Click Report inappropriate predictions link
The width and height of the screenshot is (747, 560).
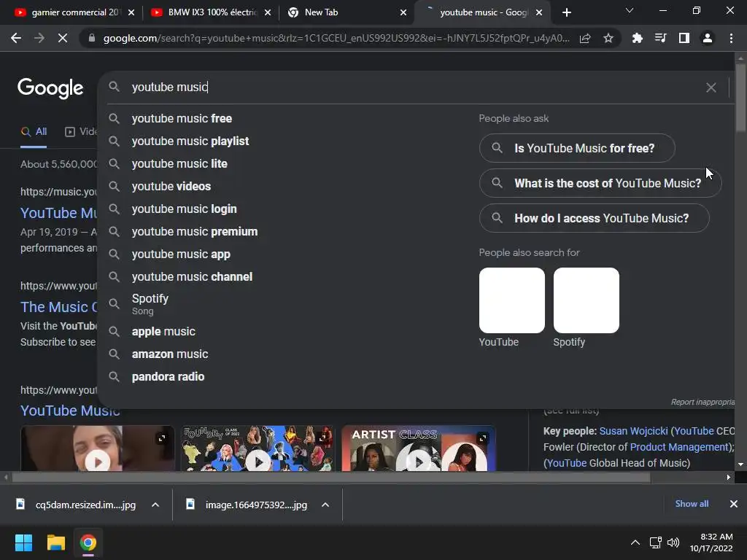pyautogui.click(x=703, y=402)
